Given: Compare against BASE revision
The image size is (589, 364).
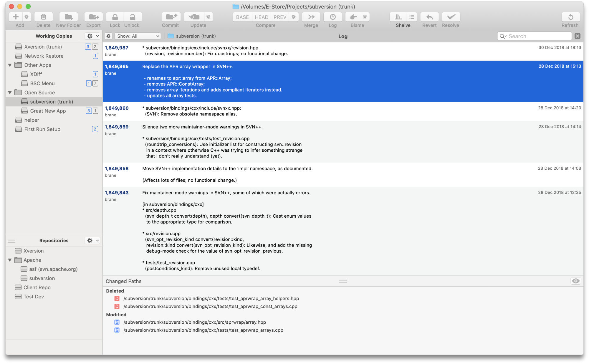Looking at the screenshot, I should [242, 17].
